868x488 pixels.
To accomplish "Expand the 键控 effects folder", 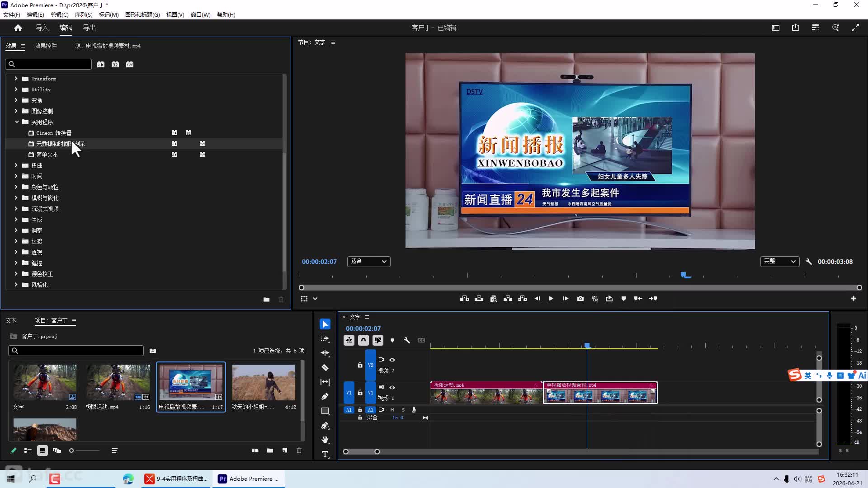I will [16, 263].
